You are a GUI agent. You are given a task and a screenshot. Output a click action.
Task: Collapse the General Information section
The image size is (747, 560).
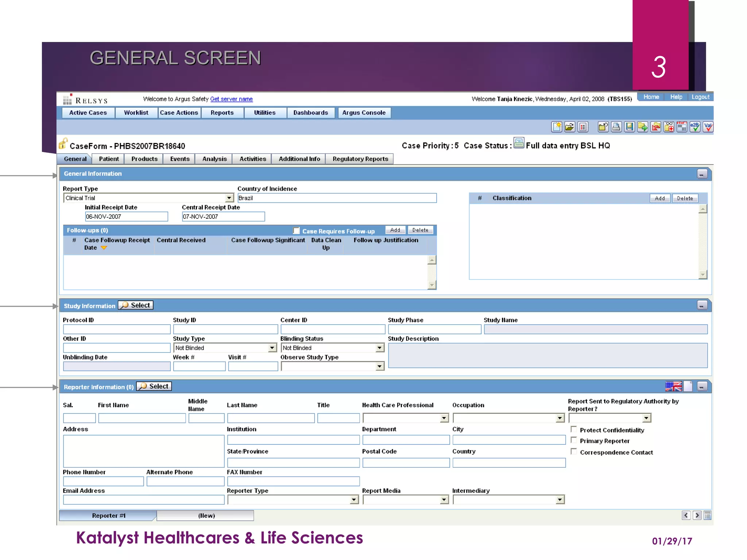tap(702, 174)
